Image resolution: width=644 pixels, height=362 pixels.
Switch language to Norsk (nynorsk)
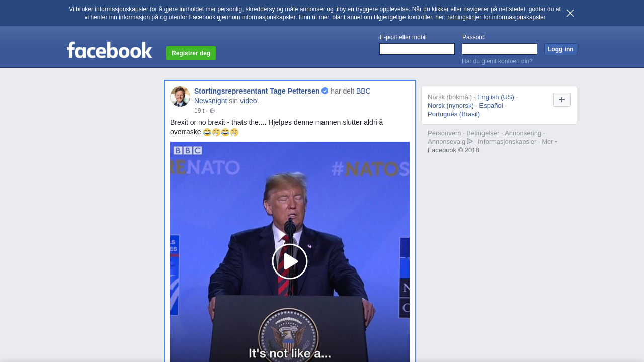point(451,106)
